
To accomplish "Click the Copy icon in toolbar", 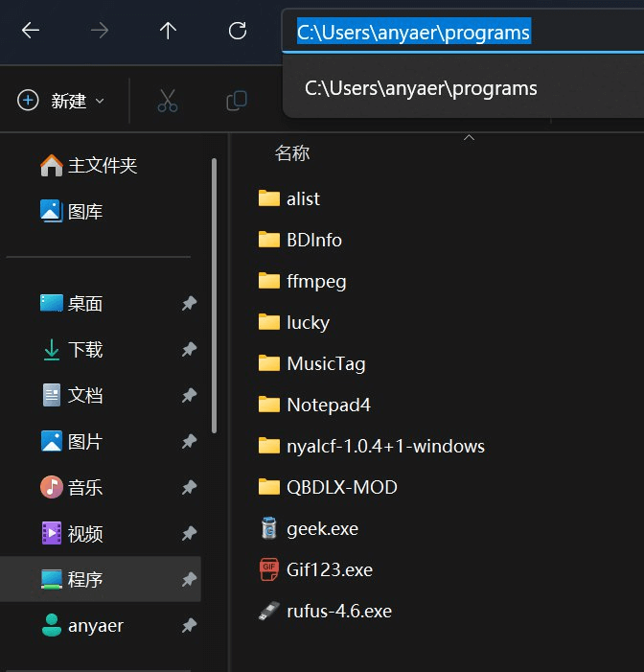I will (236, 101).
